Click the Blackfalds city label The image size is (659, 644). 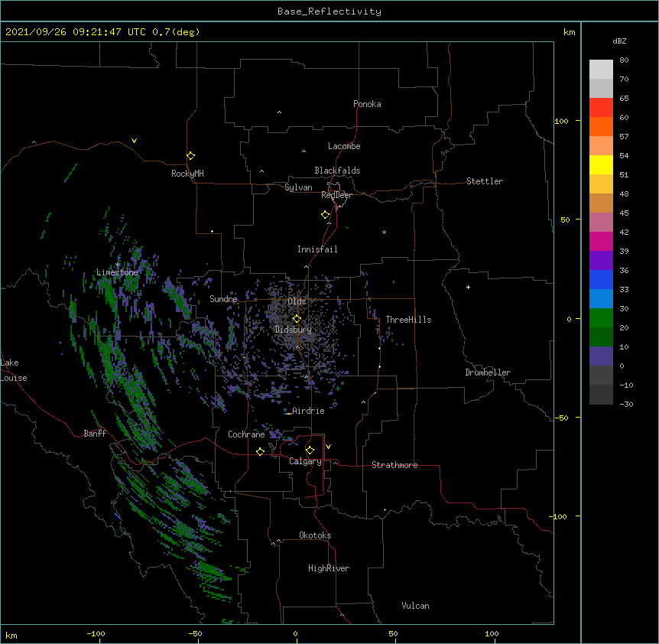(x=337, y=171)
